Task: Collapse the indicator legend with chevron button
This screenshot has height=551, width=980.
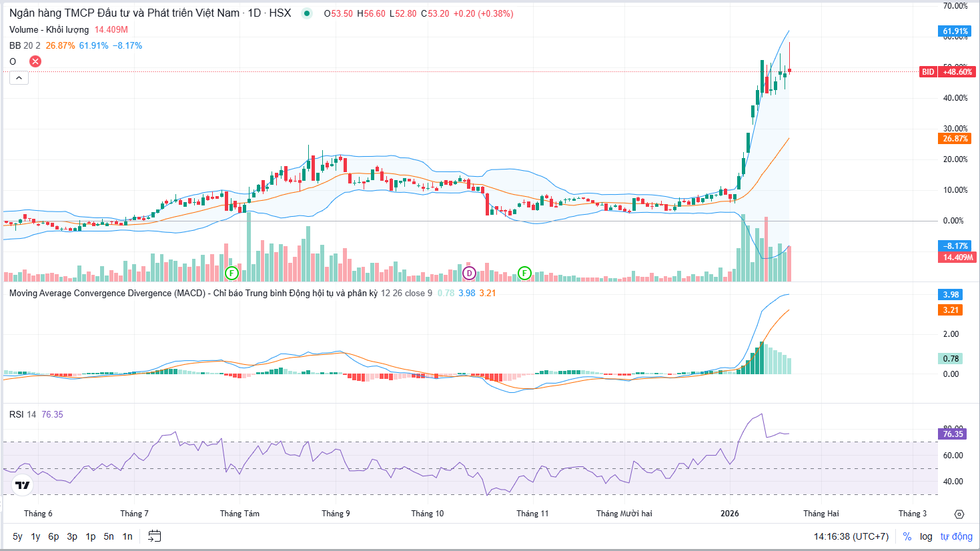Action: (x=19, y=78)
